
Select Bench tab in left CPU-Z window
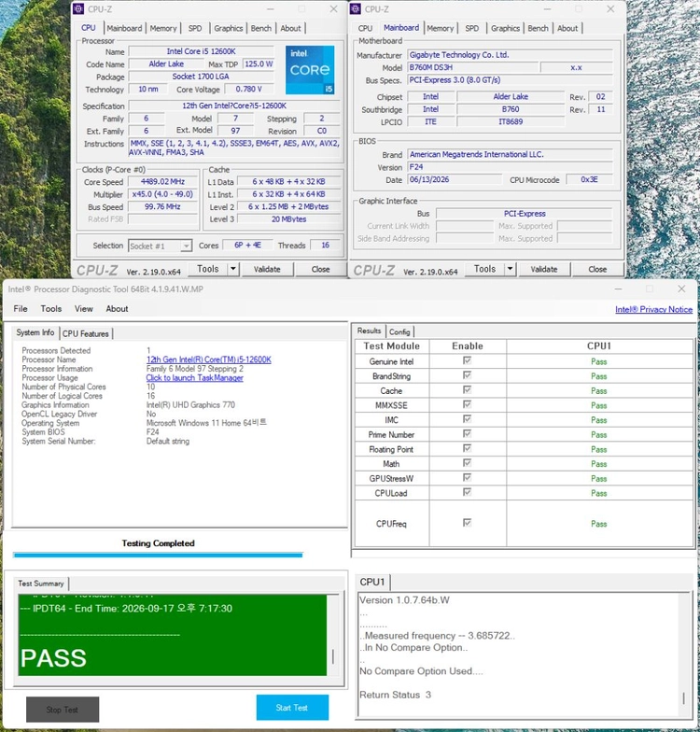point(261,28)
